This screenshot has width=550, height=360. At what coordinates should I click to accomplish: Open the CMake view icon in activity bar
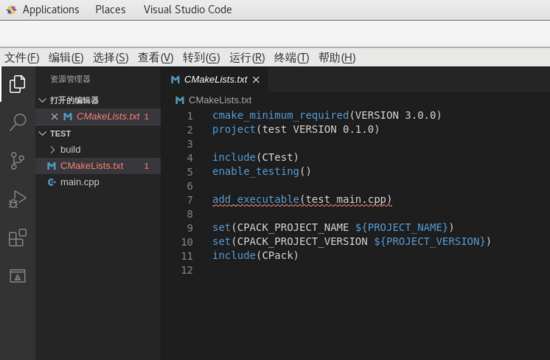[x=17, y=276]
